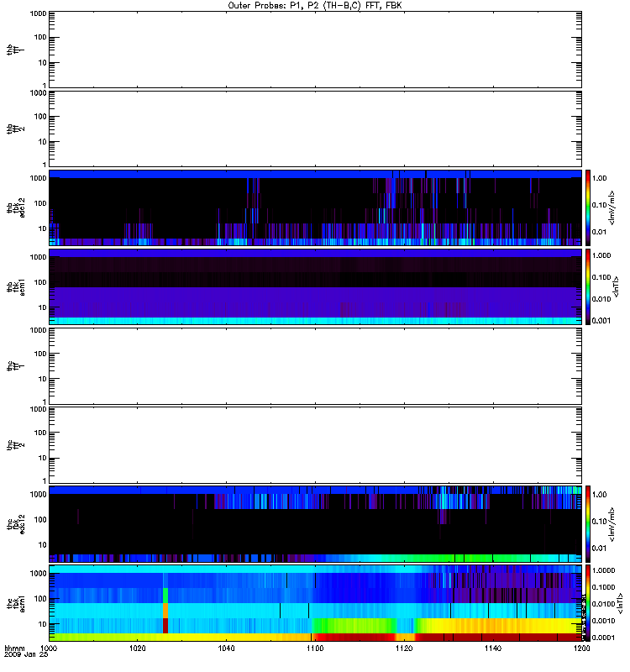
Task: Click the 'thc fbk scm1' y-axis title
Action: pos(15,603)
